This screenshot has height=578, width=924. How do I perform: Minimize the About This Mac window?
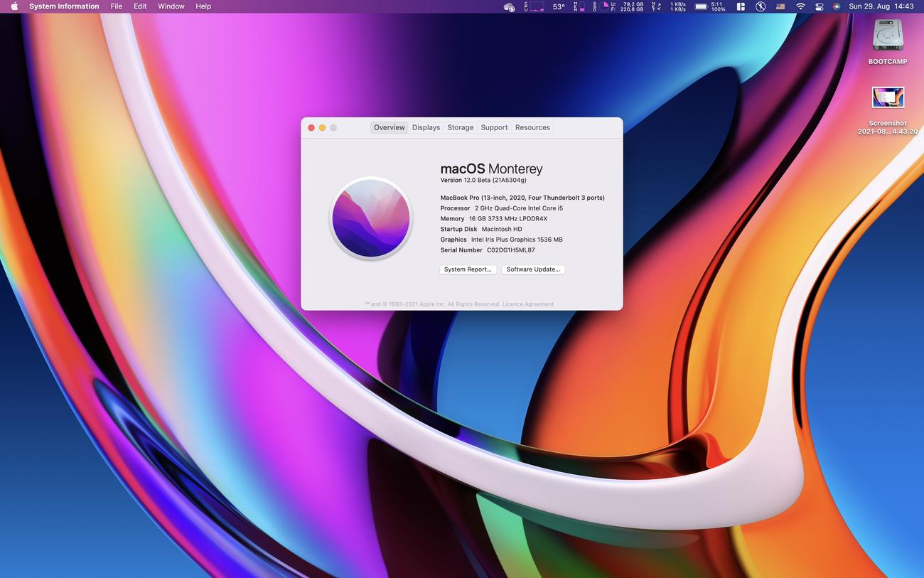(x=322, y=128)
